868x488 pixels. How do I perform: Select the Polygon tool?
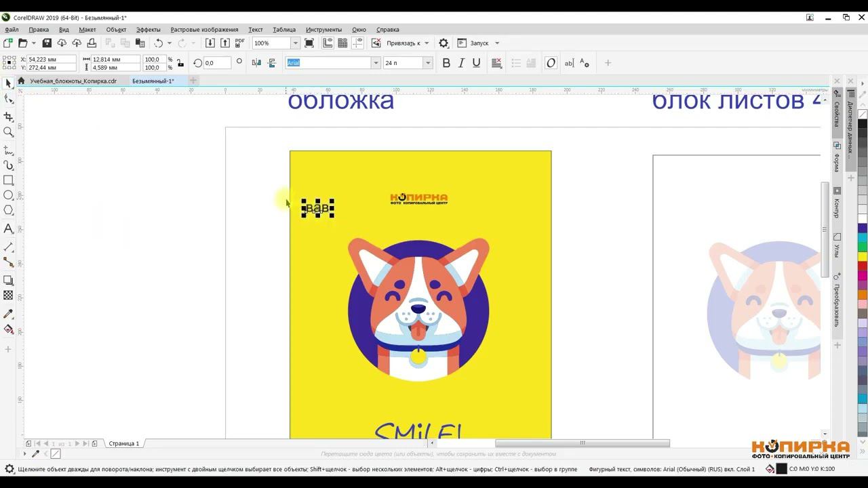point(8,210)
